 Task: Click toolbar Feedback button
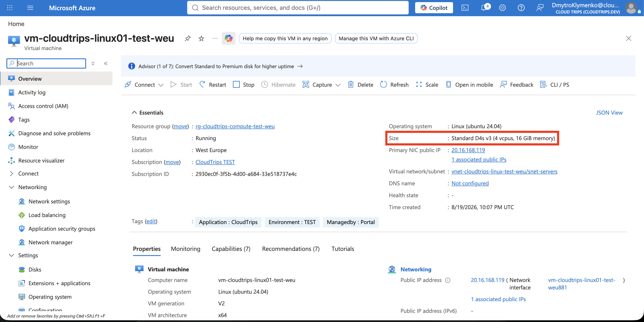pos(517,85)
